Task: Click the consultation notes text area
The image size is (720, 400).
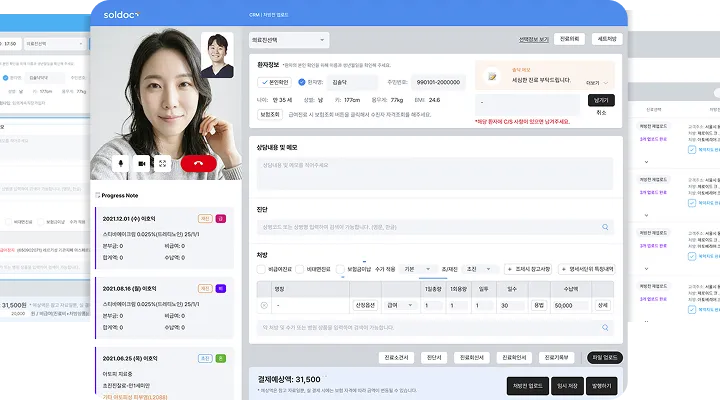Action: (435, 174)
